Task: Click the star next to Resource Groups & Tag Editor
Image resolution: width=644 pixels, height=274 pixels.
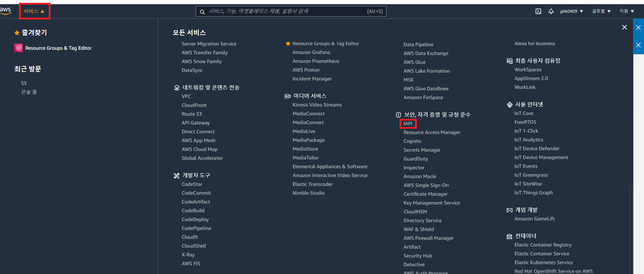Action: [288, 44]
